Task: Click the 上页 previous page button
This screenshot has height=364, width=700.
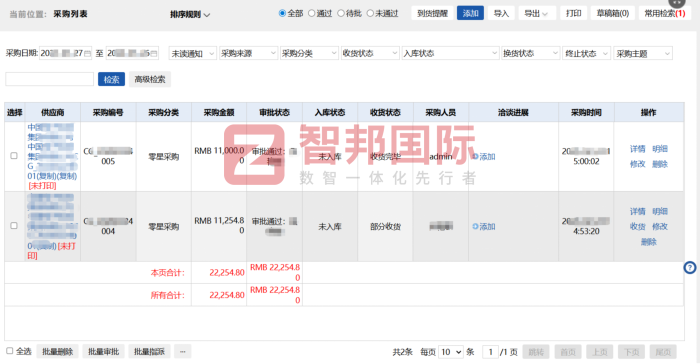Action: 600,352
